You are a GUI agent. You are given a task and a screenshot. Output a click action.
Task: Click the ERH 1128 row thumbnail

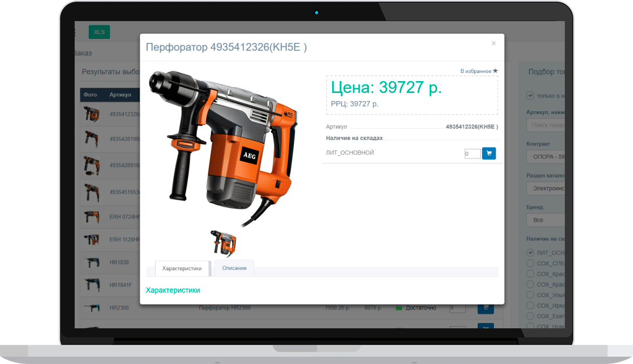tap(91, 239)
